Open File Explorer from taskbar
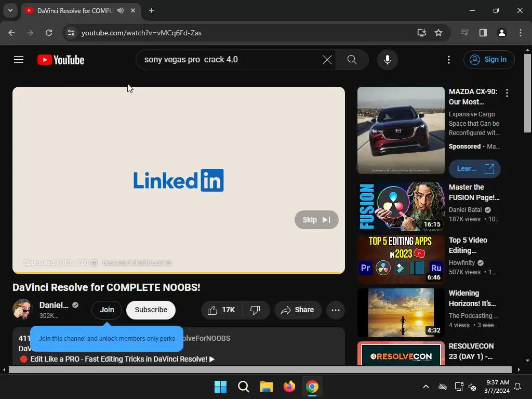The image size is (532, 399). click(267, 387)
